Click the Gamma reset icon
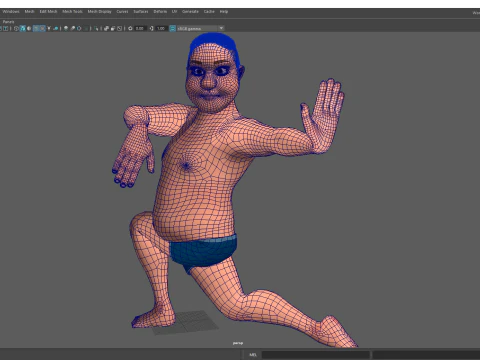The image size is (480, 360). (152, 29)
